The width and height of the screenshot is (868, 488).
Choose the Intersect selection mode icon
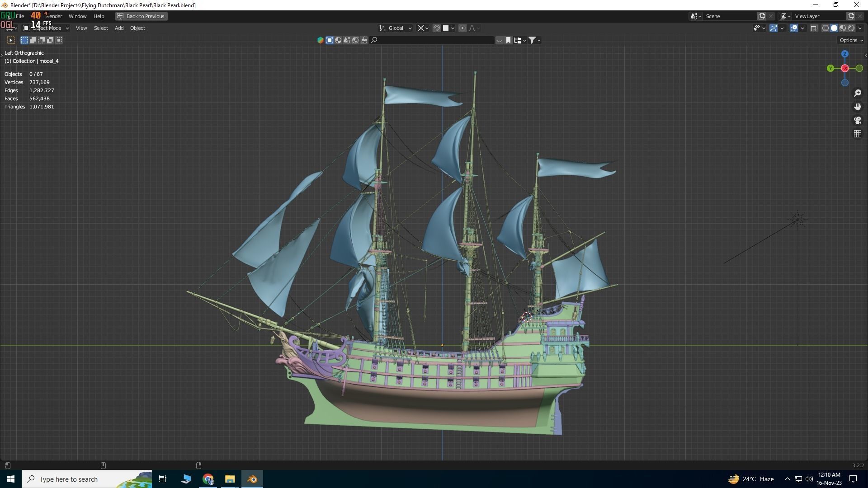[59, 40]
